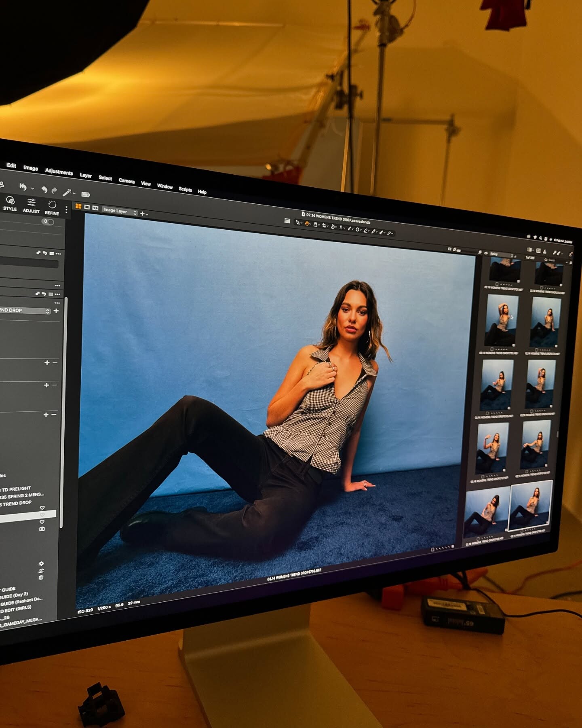The width and height of the screenshot is (582, 728).
Task: Switch to multi-view grid icon
Action: pos(78,206)
